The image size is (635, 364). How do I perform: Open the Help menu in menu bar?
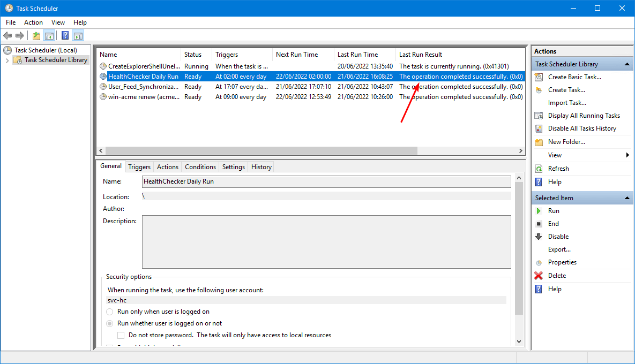tap(80, 22)
